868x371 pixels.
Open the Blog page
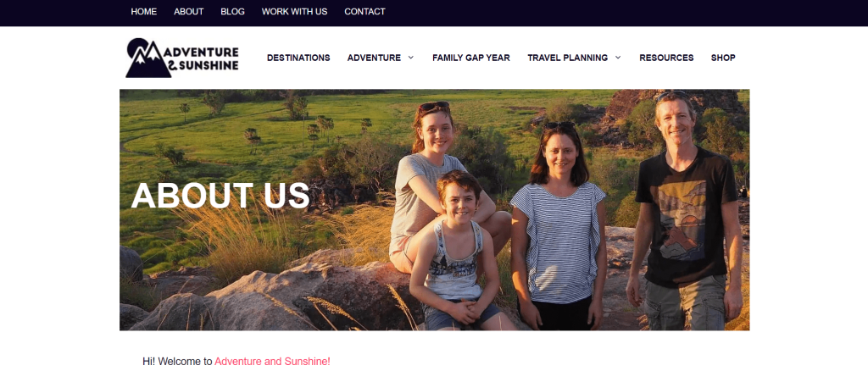pyautogui.click(x=232, y=12)
